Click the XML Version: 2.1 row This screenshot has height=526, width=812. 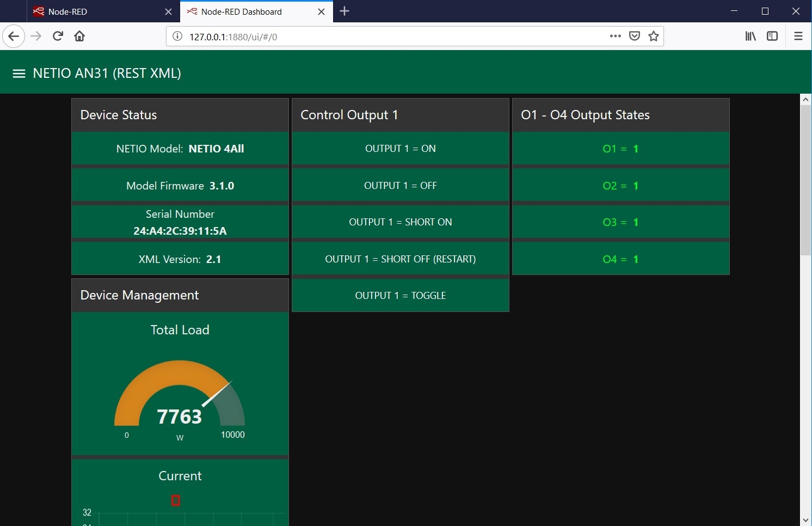(x=180, y=259)
